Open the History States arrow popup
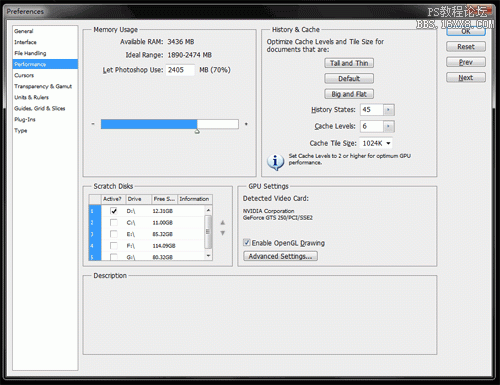This screenshot has height=385, width=500. tap(389, 110)
